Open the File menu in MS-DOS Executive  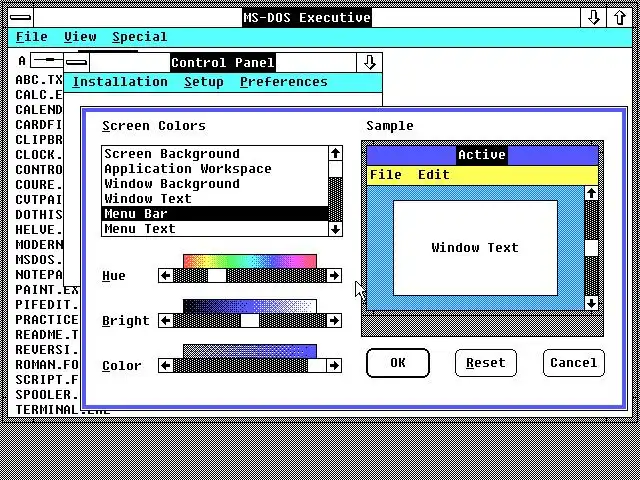click(31, 37)
